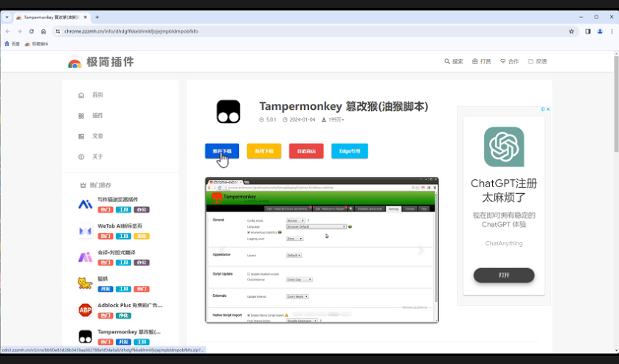Image resolution: width=619 pixels, height=364 pixels.
Task: Click the 会译 purple Ai icon
Action: (x=86, y=257)
